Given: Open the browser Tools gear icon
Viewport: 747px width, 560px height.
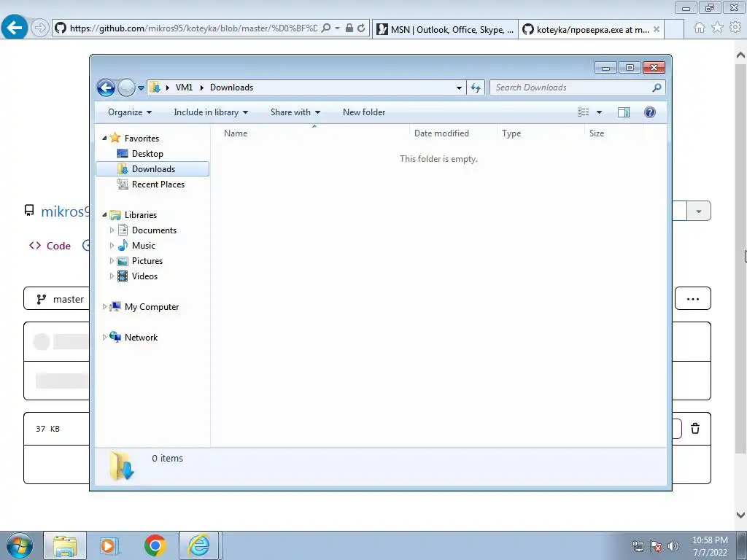Looking at the screenshot, I should point(735,28).
